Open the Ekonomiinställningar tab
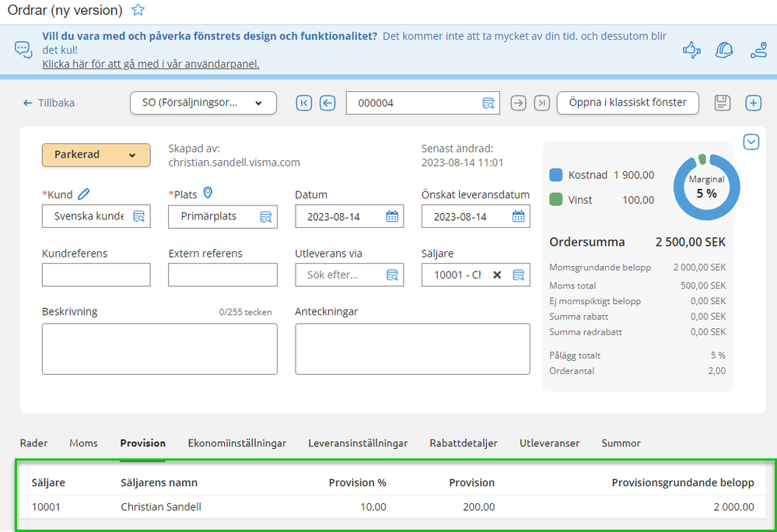 237,443
